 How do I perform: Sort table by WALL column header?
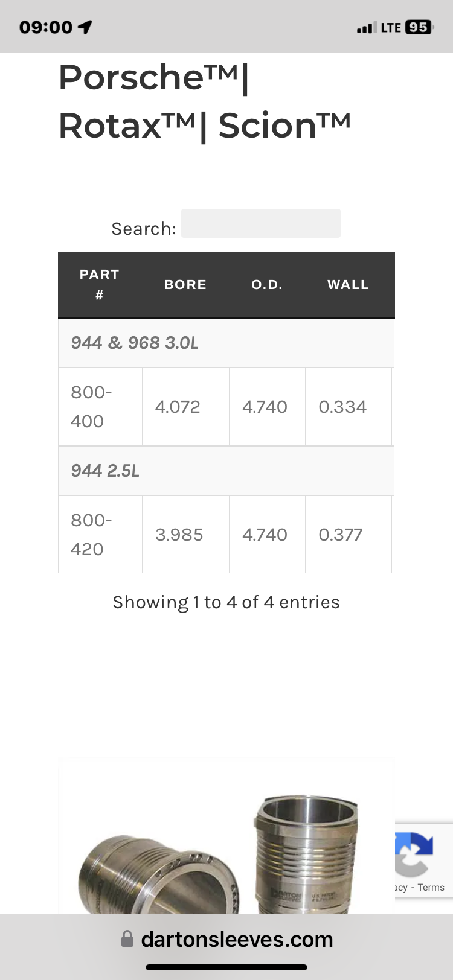tap(349, 285)
